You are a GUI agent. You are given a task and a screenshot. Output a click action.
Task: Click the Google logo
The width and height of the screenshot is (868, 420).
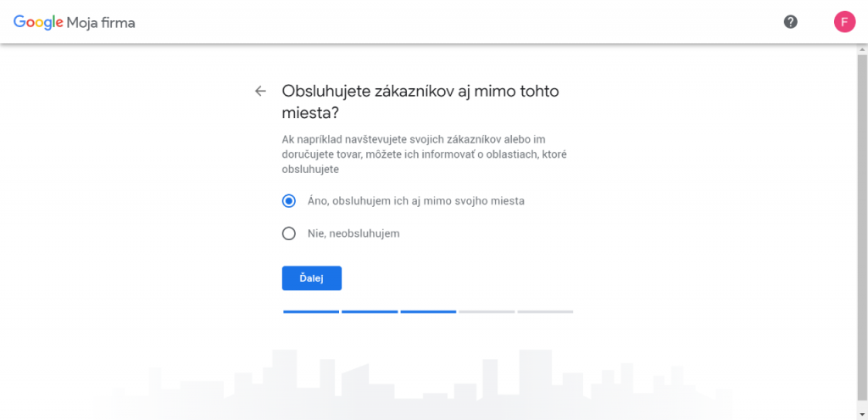click(38, 23)
